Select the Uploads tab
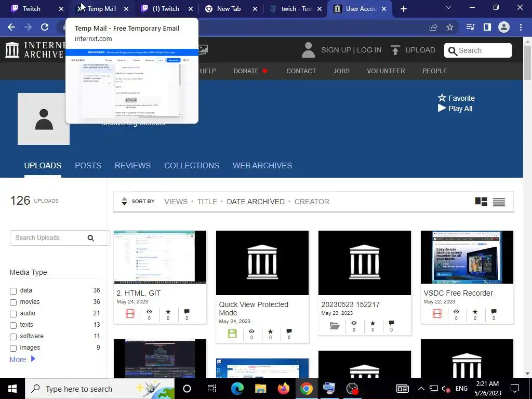Viewport: 532px width, 399px height. point(43,166)
